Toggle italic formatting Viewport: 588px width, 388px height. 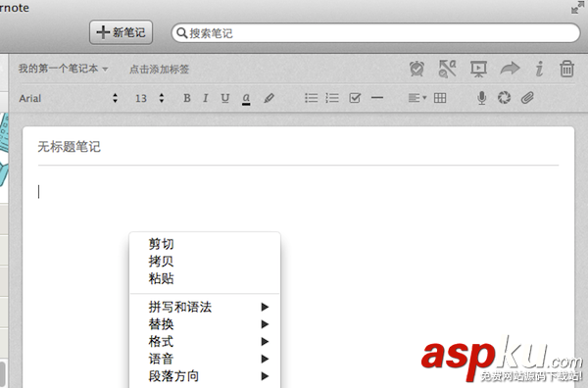205,98
